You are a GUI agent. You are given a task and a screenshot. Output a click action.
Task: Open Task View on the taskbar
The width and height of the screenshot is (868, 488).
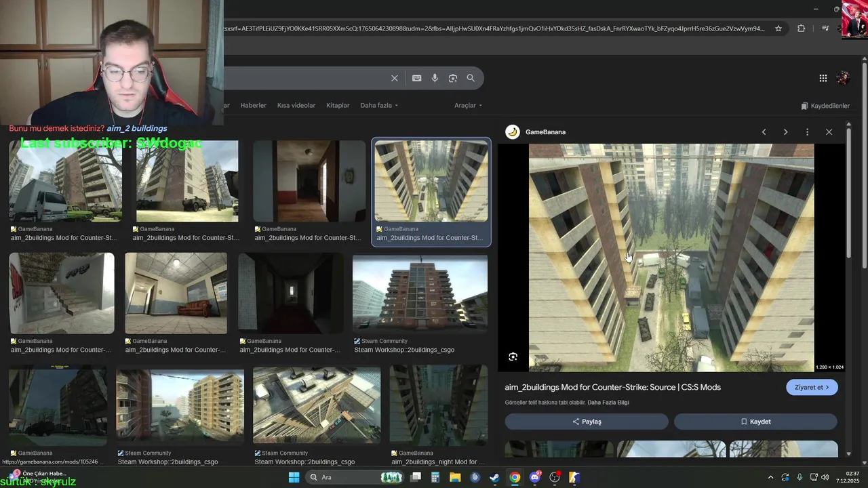(x=416, y=477)
